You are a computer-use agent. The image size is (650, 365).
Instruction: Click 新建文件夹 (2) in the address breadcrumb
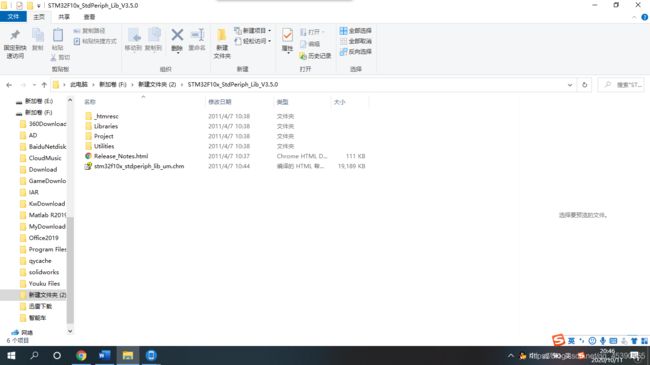[157, 85]
